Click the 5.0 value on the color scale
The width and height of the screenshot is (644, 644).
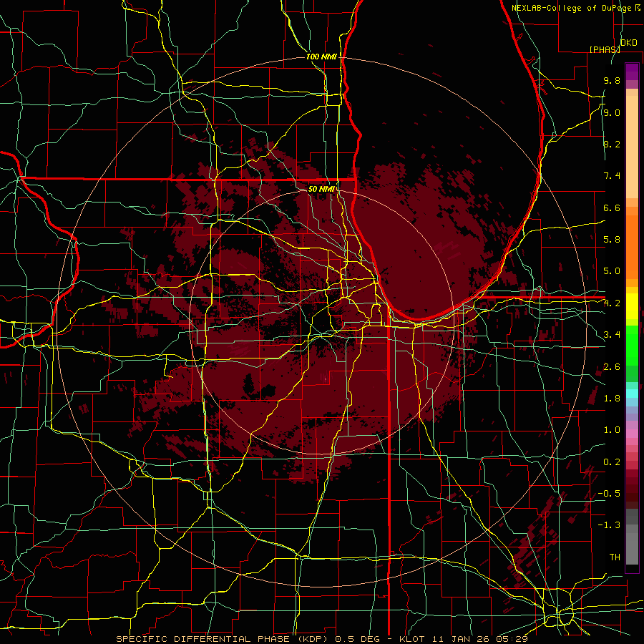tap(612, 271)
